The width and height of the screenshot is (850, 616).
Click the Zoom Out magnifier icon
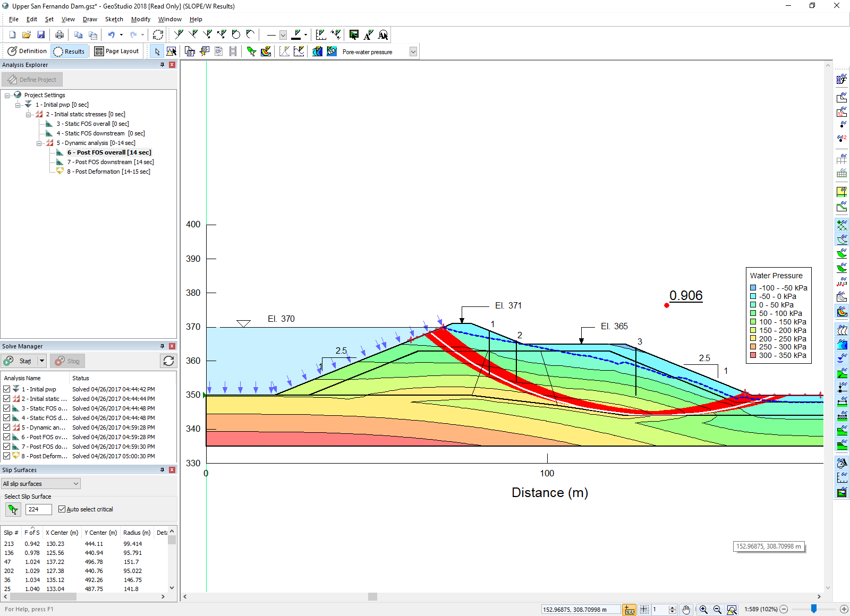click(717, 610)
